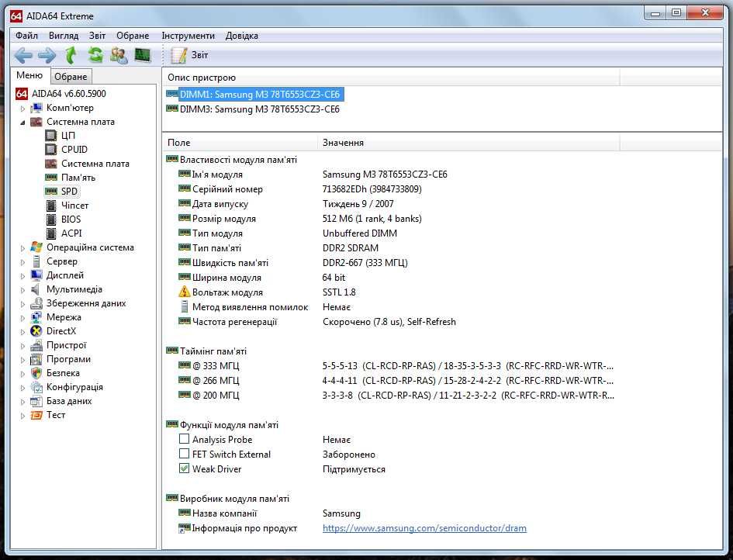
Task: Expand the Дисплей tree node
Action: tap(22, 276)
